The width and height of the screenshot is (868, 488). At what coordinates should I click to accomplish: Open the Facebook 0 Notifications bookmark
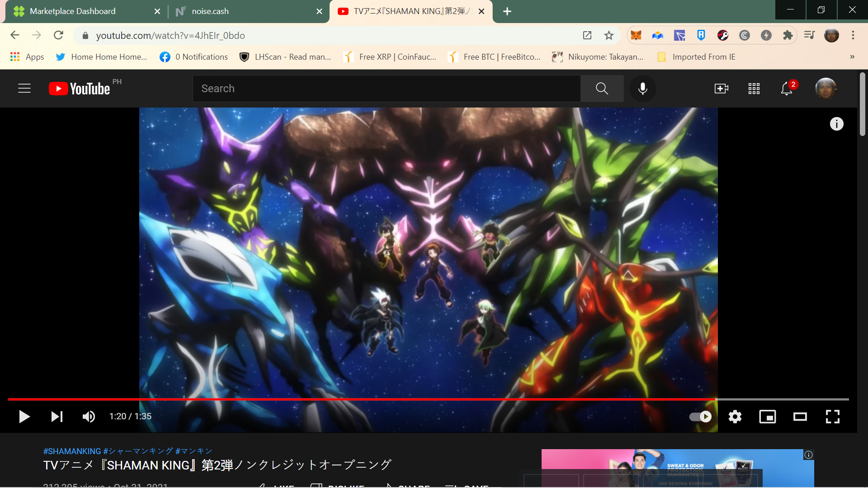tap(194, 57)
